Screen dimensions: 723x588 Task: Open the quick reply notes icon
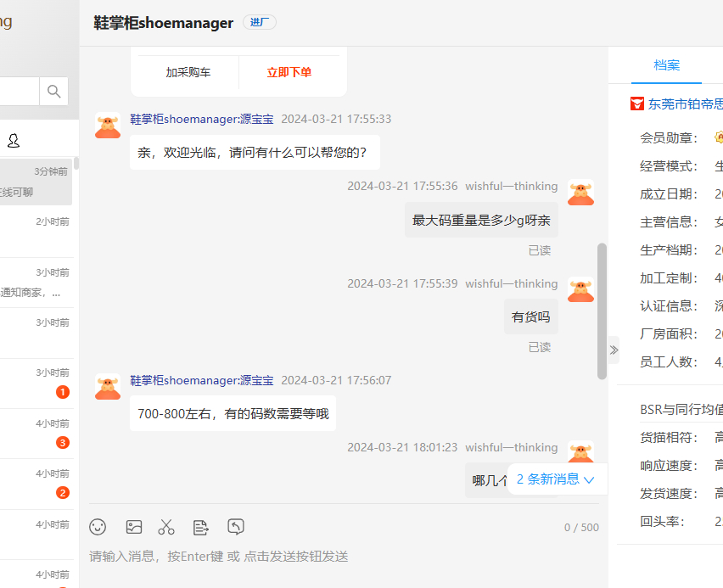tap(200, 527)
